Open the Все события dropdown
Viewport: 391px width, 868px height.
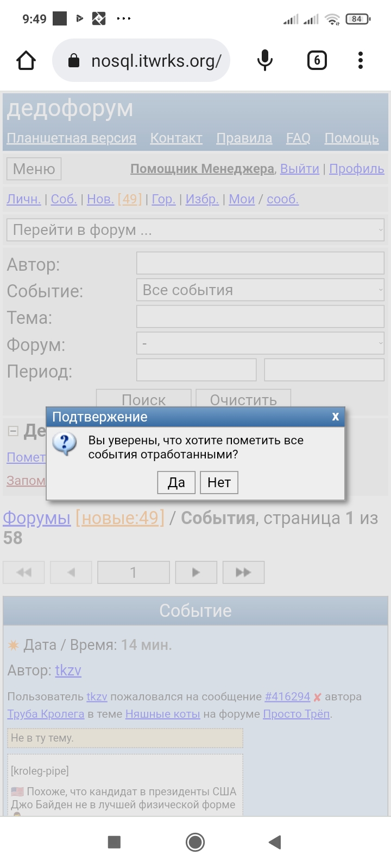260,290
